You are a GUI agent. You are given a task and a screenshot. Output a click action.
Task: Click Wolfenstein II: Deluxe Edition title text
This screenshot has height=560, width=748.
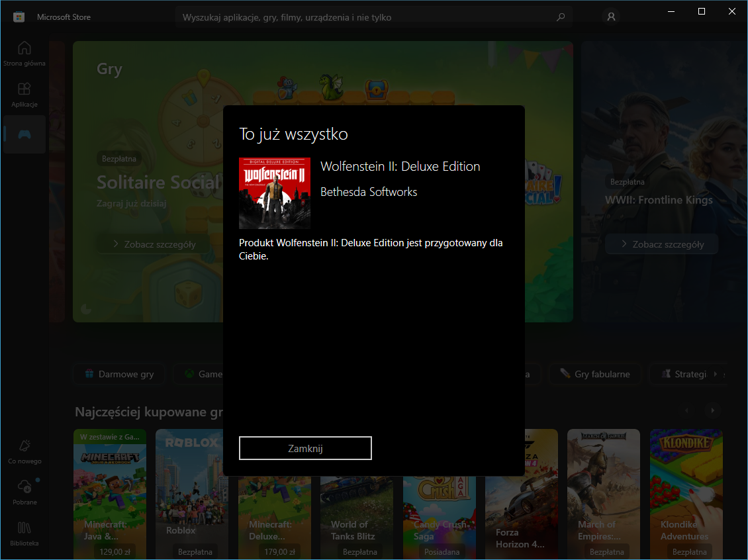[400, 166]
